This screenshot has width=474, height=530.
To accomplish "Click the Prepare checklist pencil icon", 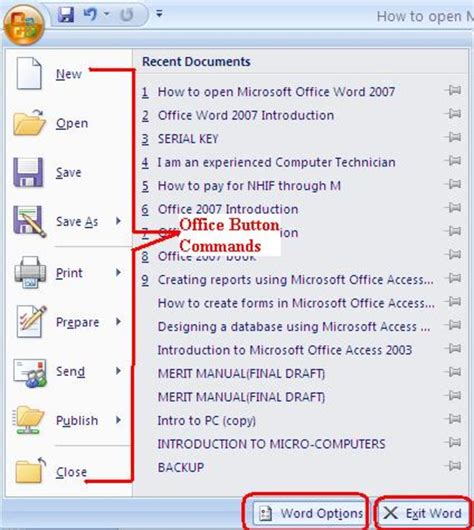I will [x=31, y=321].
